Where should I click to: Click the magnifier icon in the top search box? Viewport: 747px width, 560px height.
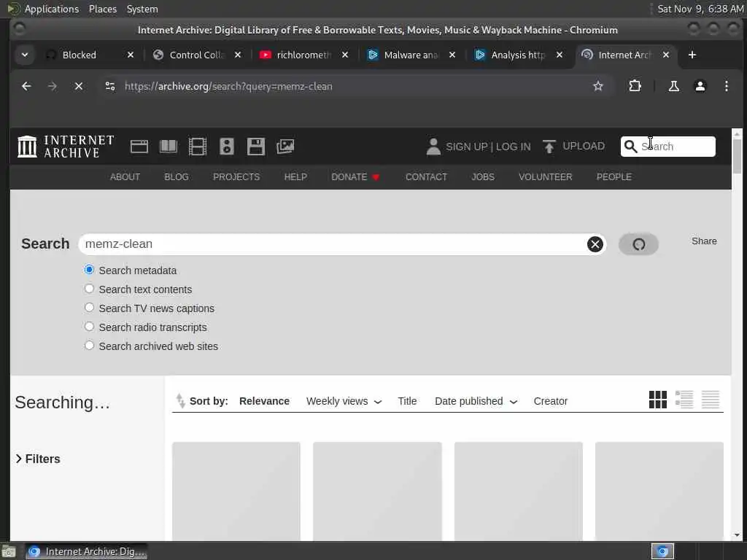[630, 146]
